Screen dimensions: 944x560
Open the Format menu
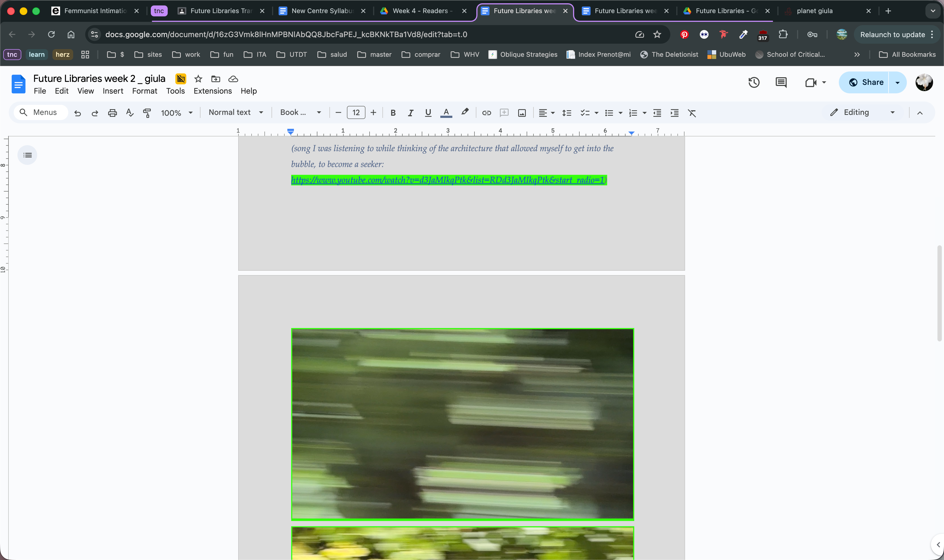coord(144,91)
